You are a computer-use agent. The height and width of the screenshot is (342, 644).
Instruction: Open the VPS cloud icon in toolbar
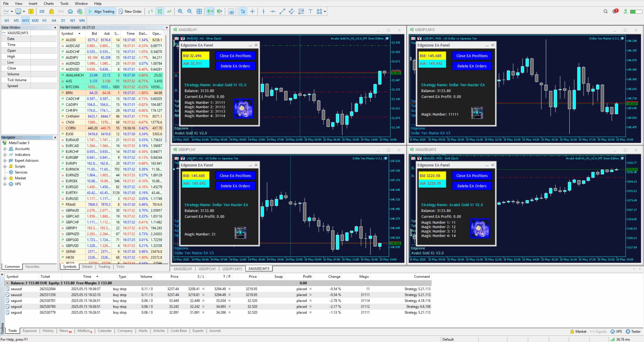point(70,11)
